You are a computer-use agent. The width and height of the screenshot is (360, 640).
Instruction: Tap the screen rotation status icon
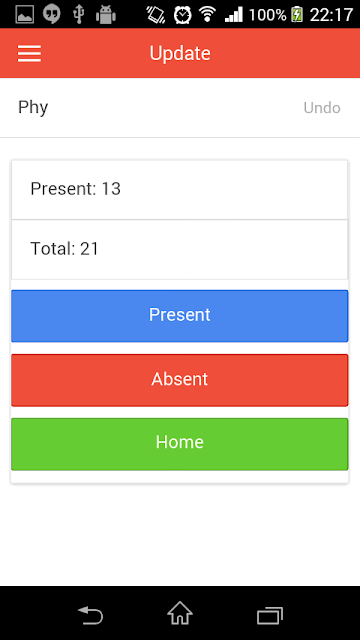[x=156, y=15]
